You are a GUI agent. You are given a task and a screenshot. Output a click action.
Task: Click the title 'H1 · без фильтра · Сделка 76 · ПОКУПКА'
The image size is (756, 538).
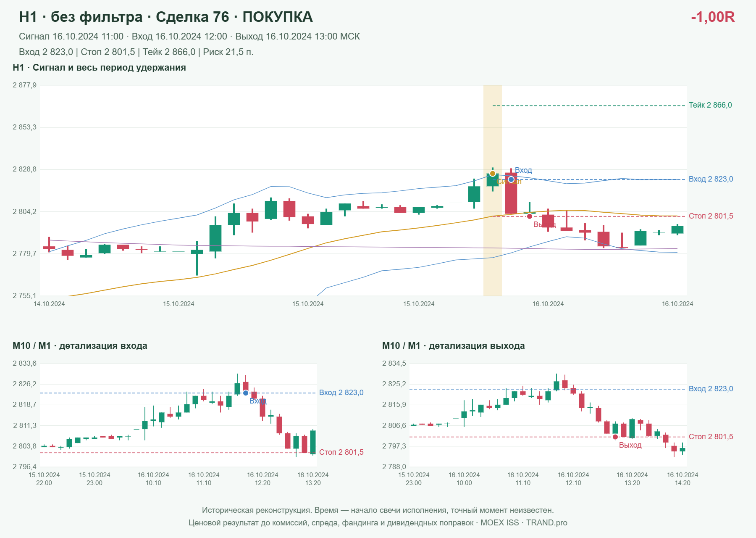click(166, 17)
